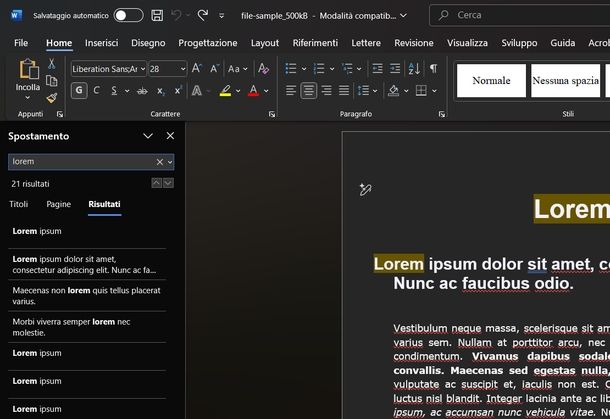The image size is (610, 419).
Task: Click the show paragraph marks icon
Action: point(433,68)
